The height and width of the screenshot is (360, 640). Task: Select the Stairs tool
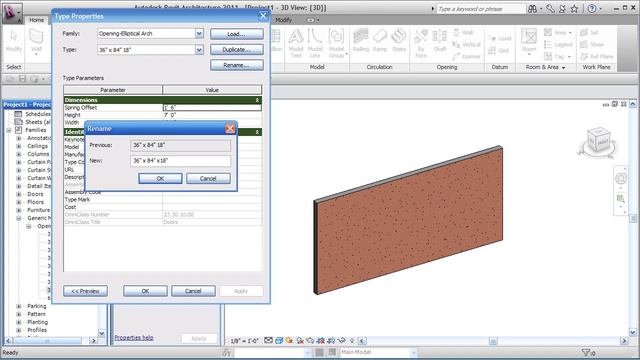click(399, 41)
